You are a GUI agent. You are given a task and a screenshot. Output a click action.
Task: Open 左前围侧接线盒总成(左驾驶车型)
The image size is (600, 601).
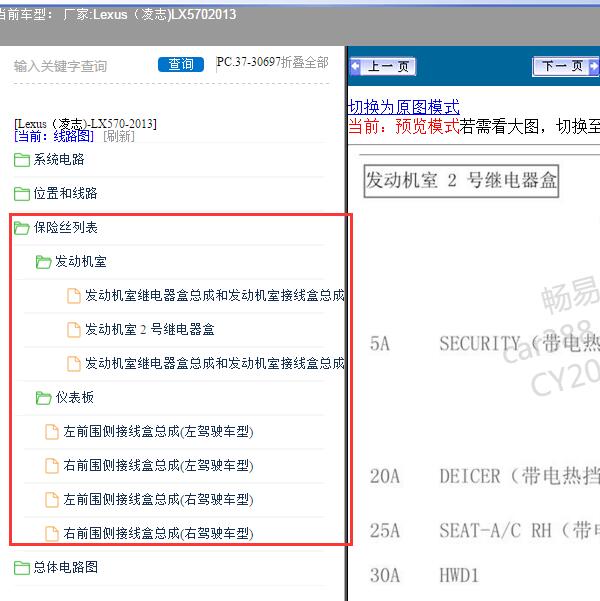tap(158, 431)
